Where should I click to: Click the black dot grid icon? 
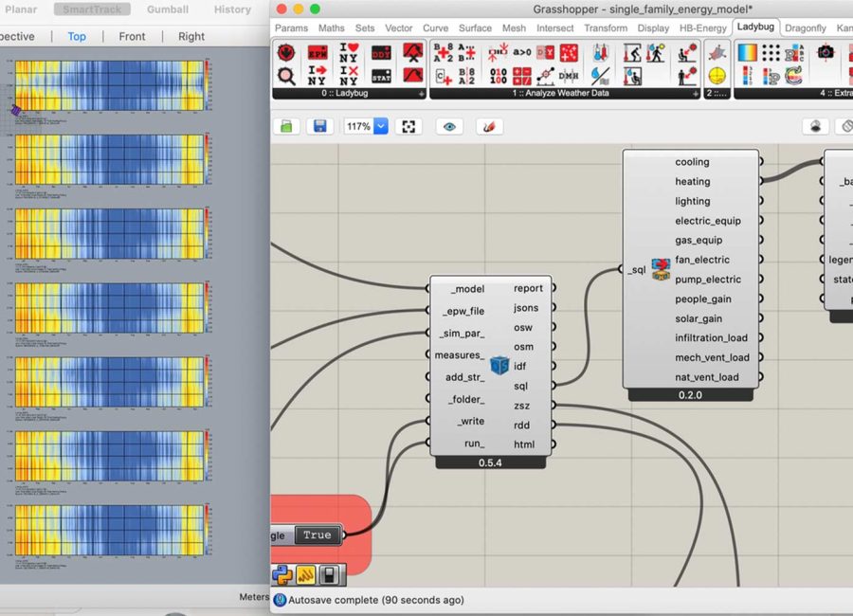(771, 53)
